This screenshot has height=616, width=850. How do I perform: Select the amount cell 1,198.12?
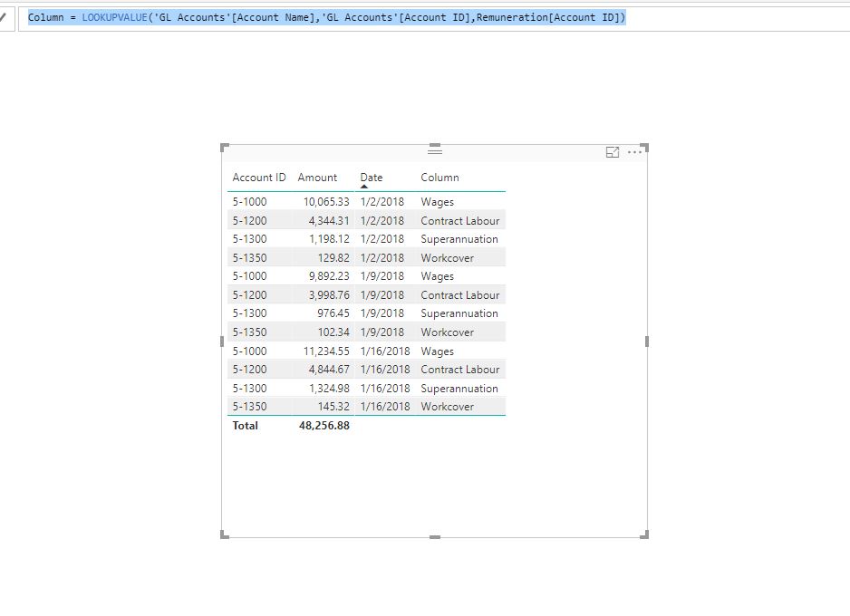pyautogui.click(x=329, y=239)
